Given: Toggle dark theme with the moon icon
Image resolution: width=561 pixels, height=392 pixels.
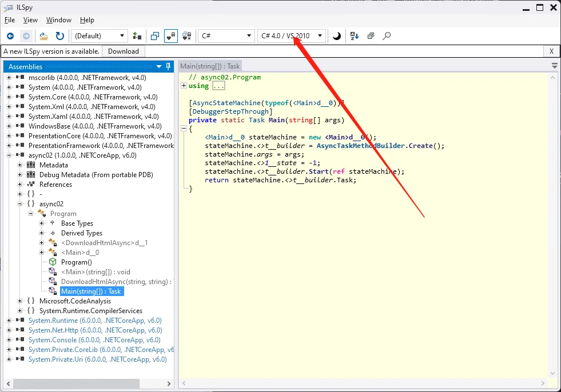Looking at the screenshot, I should [337, 36].
